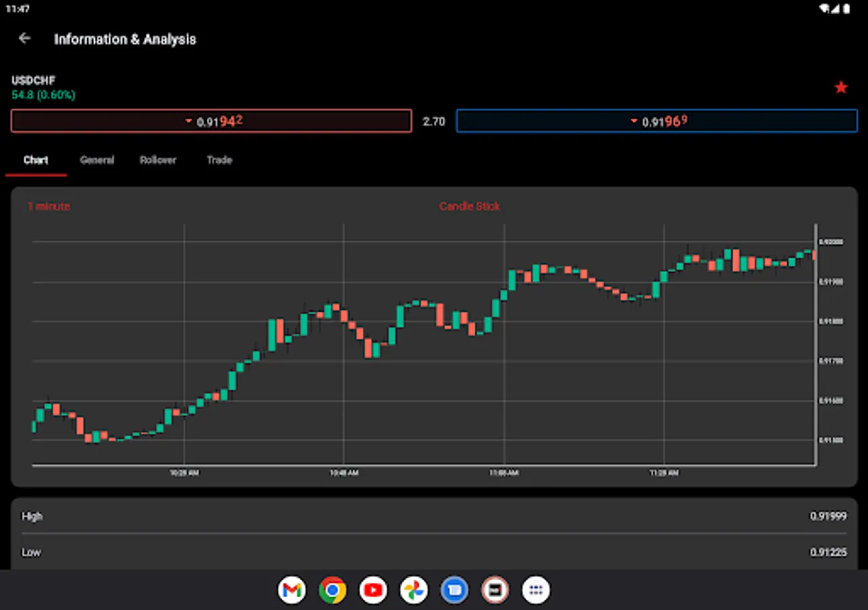The width and height of the screenshot is (868, 610).
Task: Click the 0.91900 price axis label
Action: (x=831, y=282)
